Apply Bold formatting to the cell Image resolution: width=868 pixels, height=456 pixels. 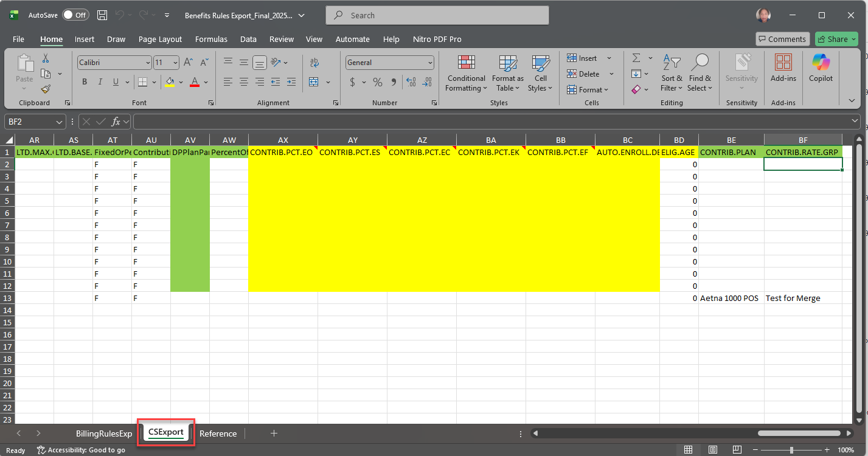pyautogui.click(x=85, y=82)
